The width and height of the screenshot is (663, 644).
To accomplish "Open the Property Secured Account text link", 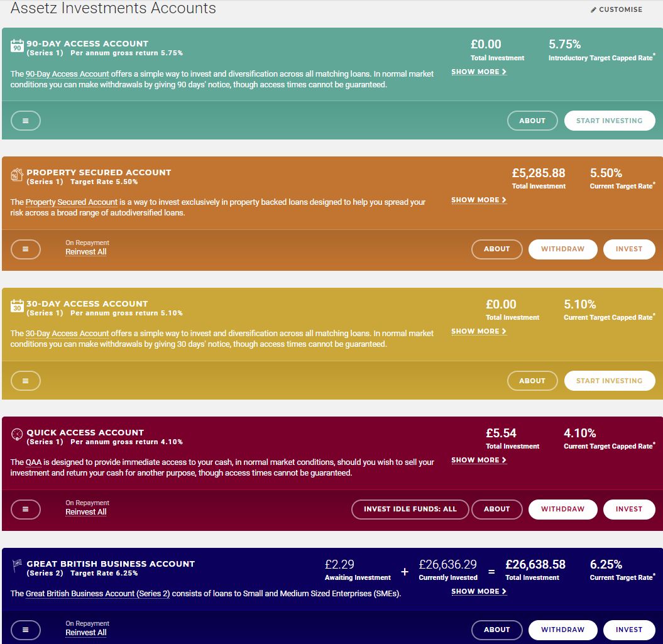I will pyautogui.click(x=72, y=202).
